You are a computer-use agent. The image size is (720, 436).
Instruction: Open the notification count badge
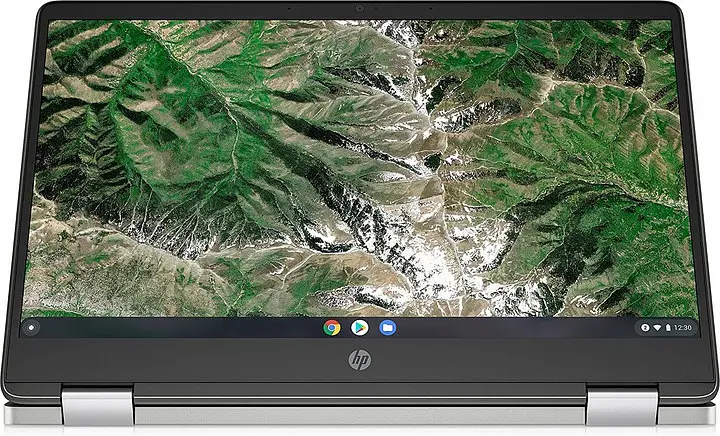click(645, 328)
